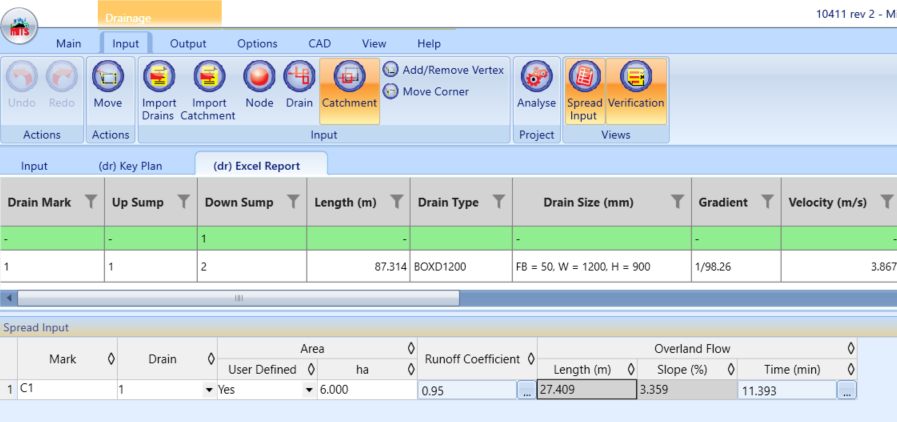Screen dimensions: 897x422
Task: Toggle the Spread Input view
Action: (x=585, y=91)
